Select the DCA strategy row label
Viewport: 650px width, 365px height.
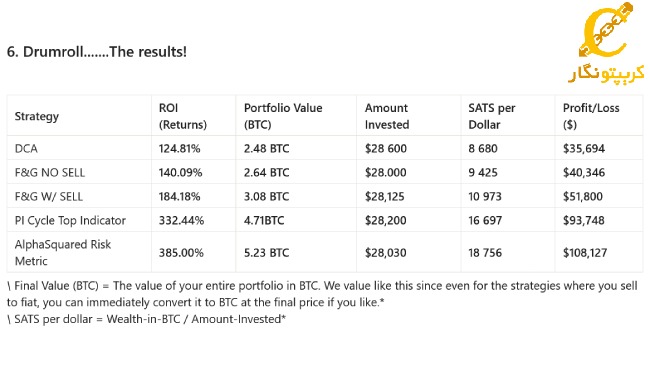pyautogui.click(x=26, y=148)
